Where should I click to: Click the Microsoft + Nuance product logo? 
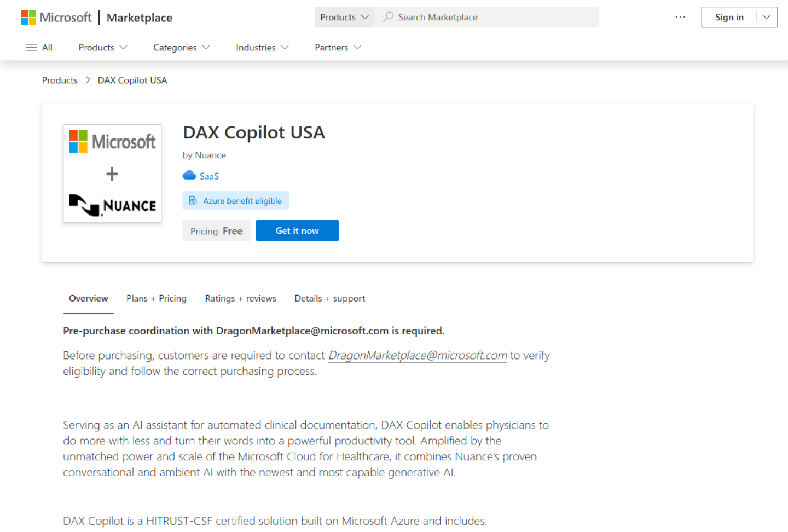[112, 174]
